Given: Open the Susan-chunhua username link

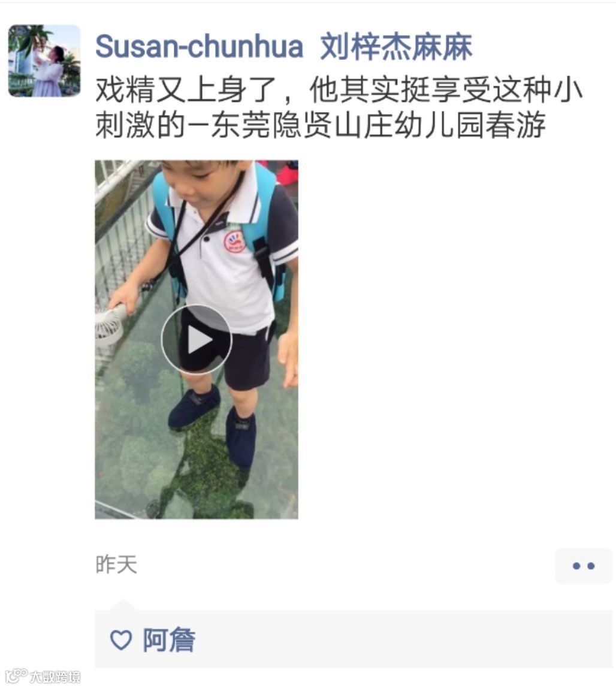Looking at the screenshot, I should (x=199, y=46).
